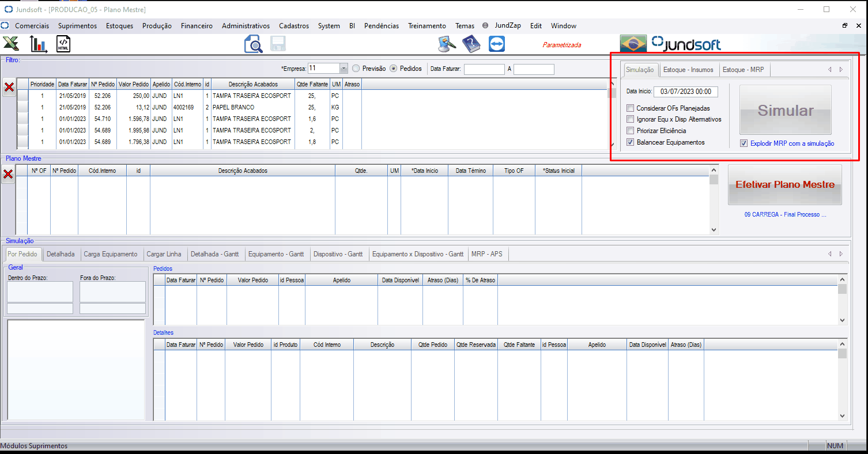
Task: Click Pedidos grid scroll down arrow
Action: (843, 320)
